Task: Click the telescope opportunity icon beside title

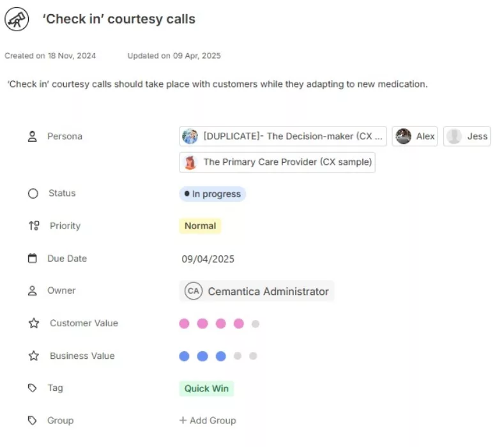Action: [17, 19]
